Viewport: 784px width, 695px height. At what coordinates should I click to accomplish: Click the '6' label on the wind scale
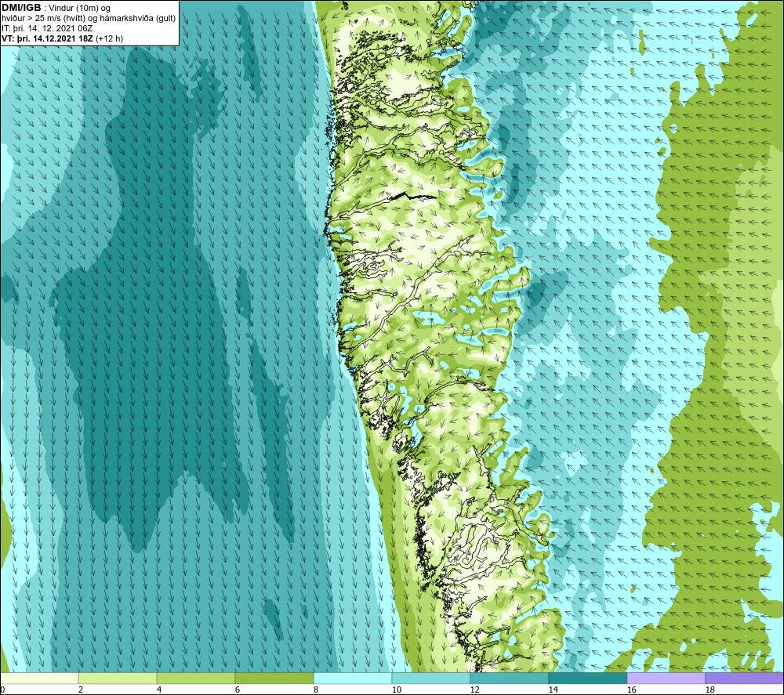click(x=237, y=690)
